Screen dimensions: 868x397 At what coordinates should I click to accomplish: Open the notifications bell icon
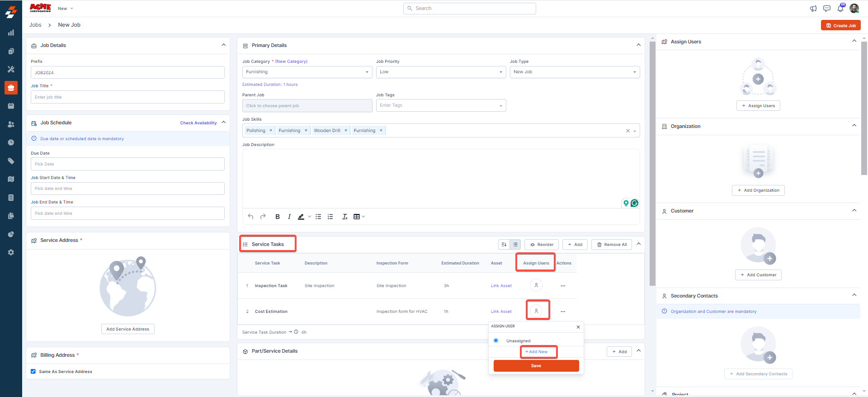[840, 9]
